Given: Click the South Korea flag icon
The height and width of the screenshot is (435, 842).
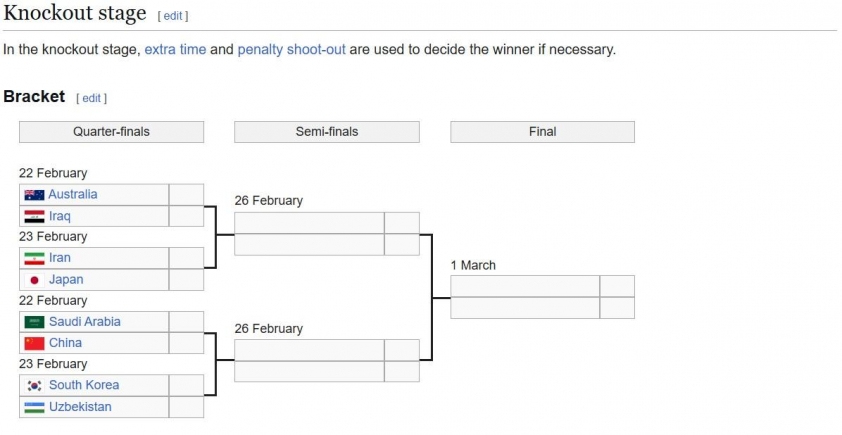Looking at the screenshot, I should click(34, 386).
